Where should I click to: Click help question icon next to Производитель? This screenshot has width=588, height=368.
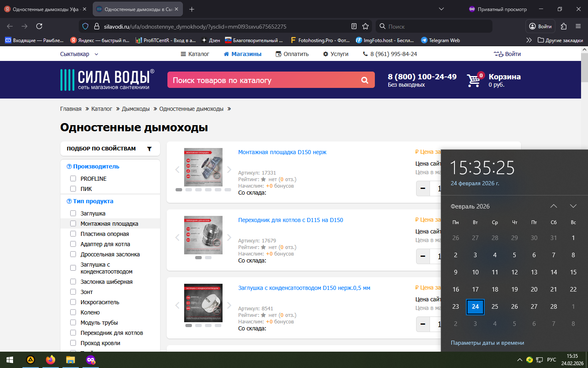click(69, 166)
